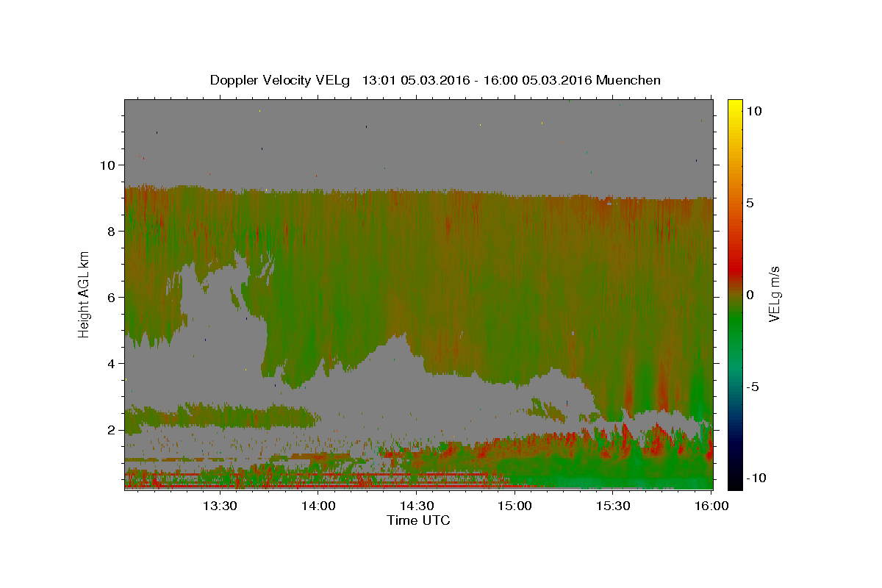Click the Height AGL km axis title
This screenshot has height=588, width=882.
[x=85, y=295]
